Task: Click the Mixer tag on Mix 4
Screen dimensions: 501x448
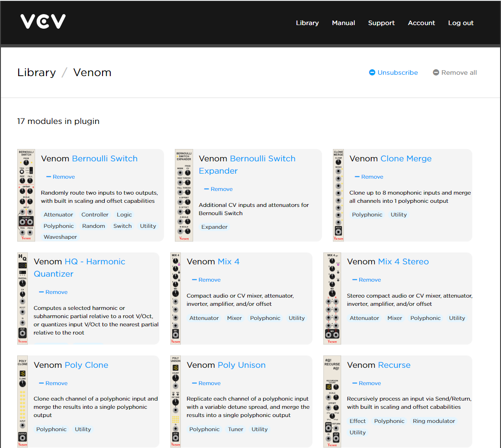Action: pos(234,318)
